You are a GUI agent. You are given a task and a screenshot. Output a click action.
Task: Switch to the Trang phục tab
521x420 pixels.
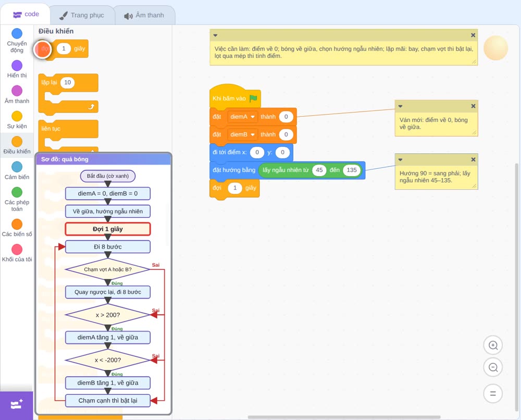[82, 15]
